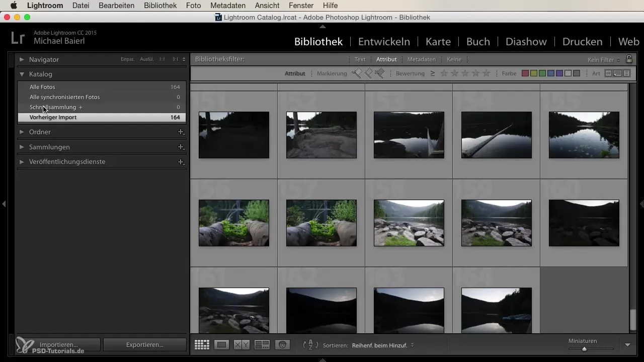Set Navigator zoom to 1:1

point(162,59)
